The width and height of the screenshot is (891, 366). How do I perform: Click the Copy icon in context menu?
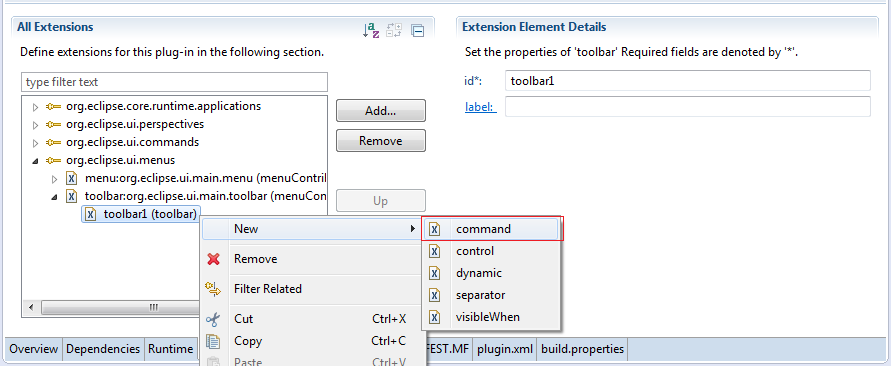[213, 341]
